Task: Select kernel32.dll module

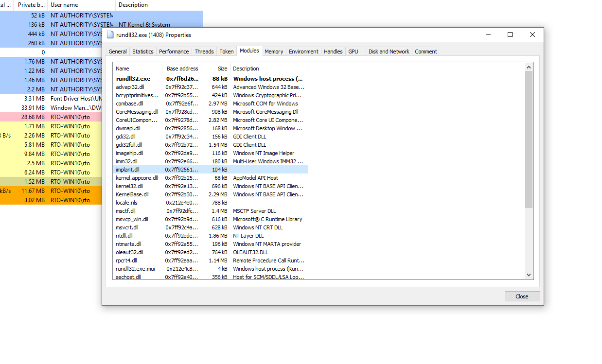Action: (x=211, y=186)
